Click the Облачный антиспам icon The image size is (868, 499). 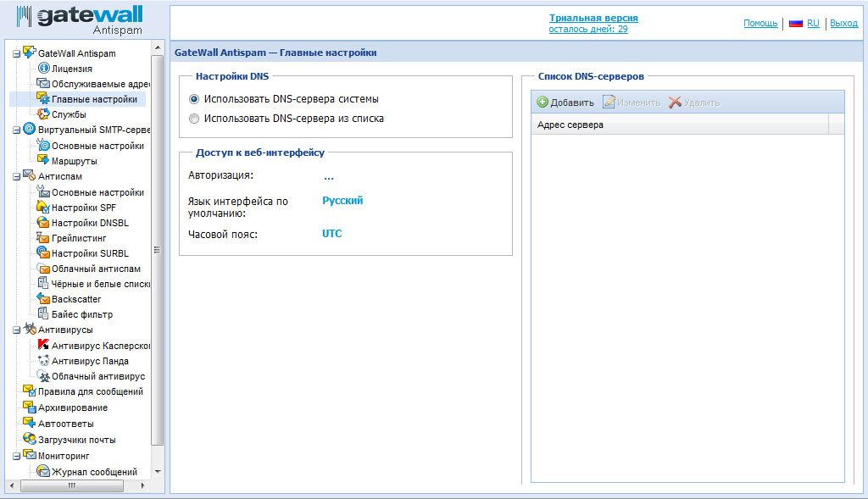point(43,268)
